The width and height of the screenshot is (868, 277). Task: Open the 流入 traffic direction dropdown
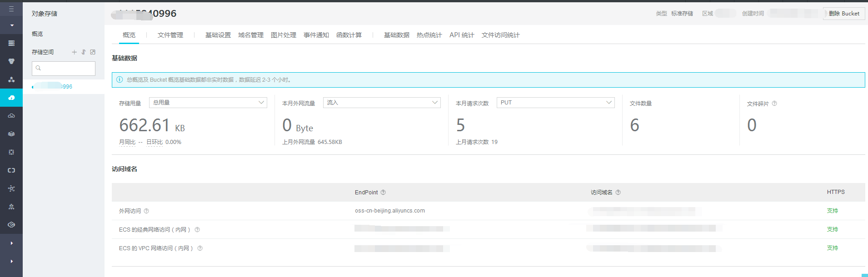(x=382, y=103)
